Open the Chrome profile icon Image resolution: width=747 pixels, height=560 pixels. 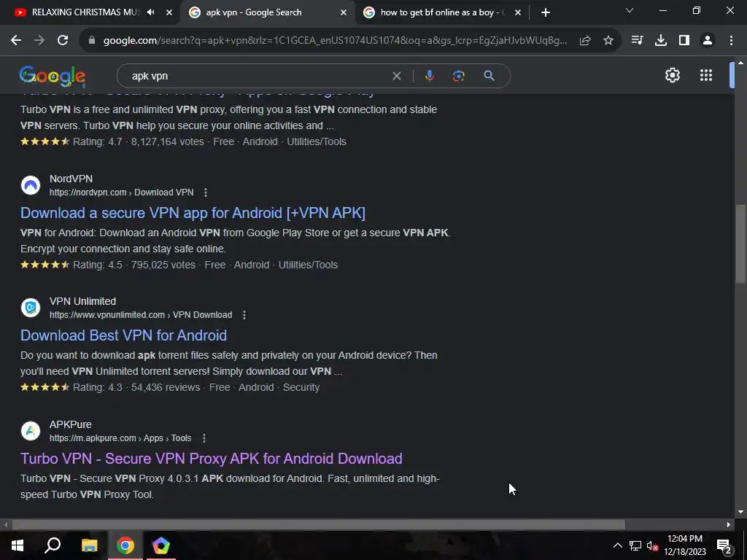(708, 41)
